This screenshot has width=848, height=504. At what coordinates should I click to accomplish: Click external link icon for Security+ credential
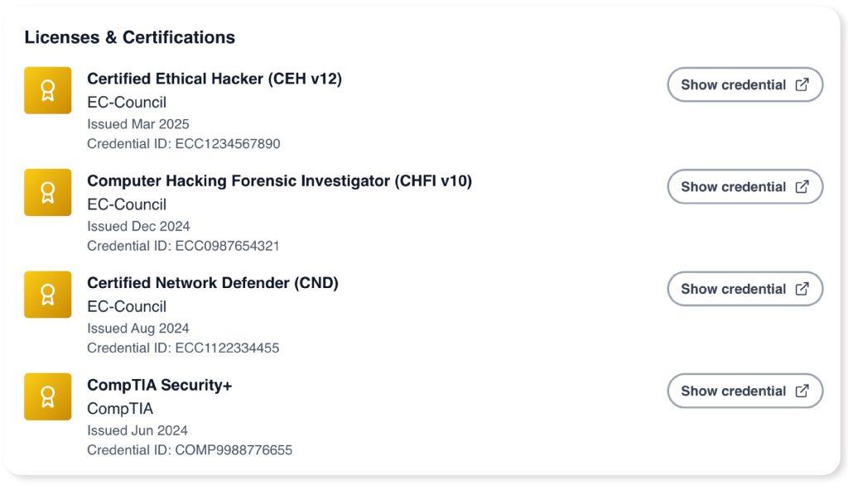(802, 391)
